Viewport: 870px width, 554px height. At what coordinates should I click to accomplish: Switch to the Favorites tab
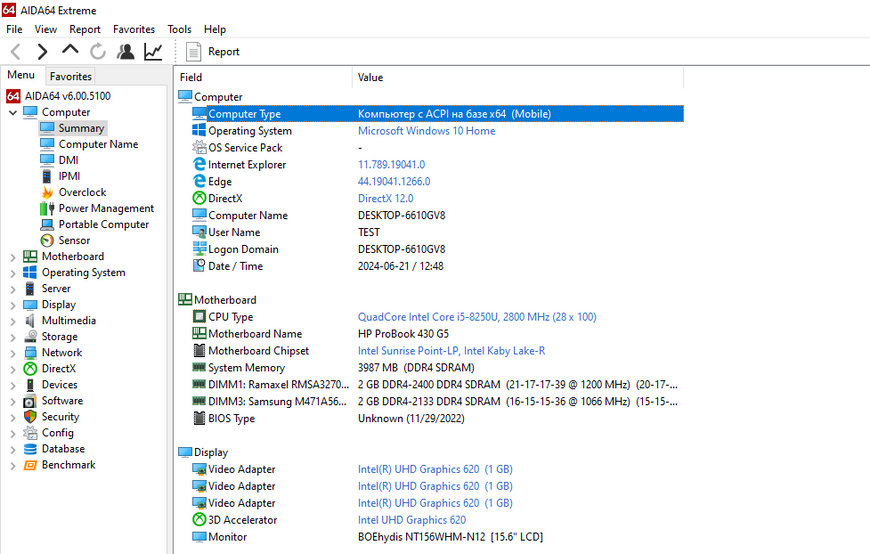tap(70, 76)
